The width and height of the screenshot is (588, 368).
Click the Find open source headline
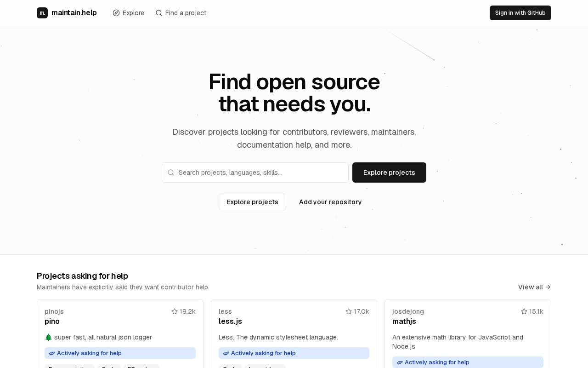pos(294,93)
